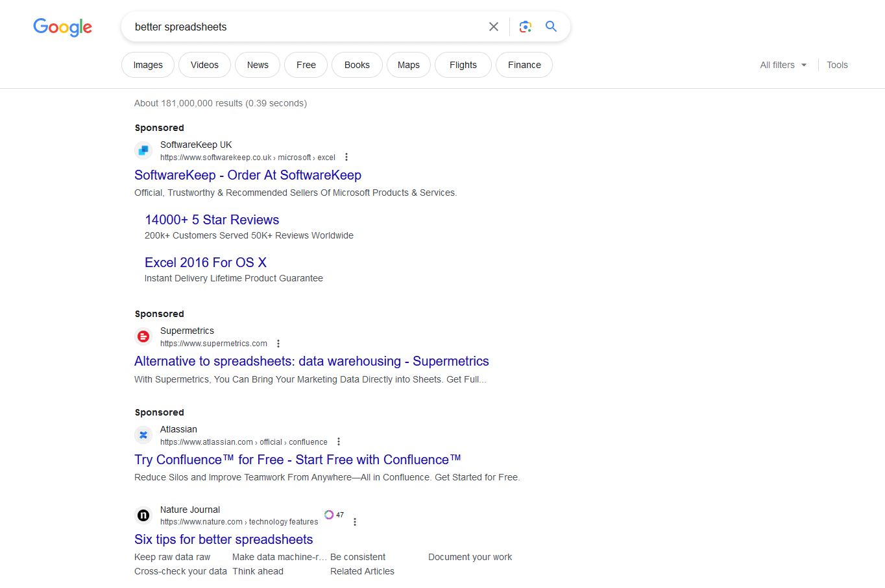885x588 pixels.
Task: Click the Confluence ad description text
Action: pos(327,477)
